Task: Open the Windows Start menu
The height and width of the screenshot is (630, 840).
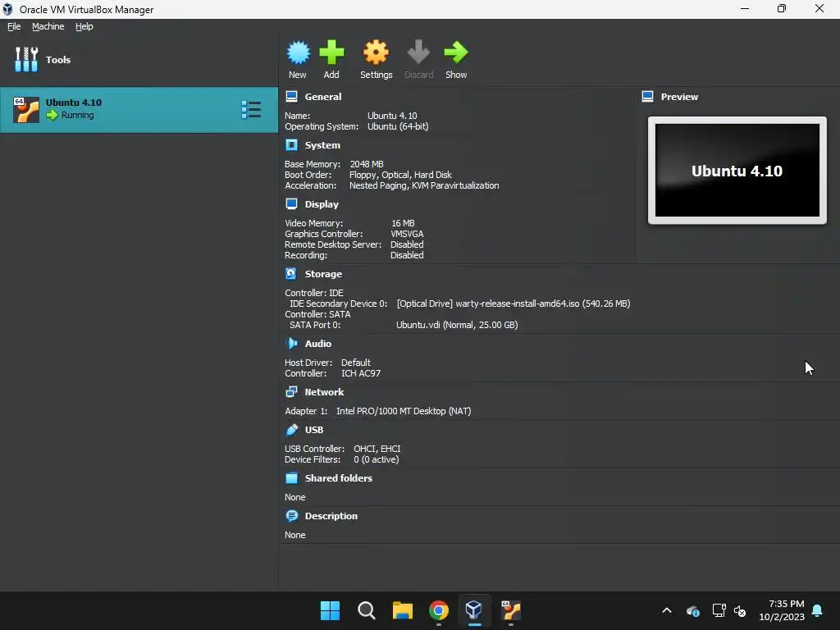Action: click(x=330, y=610)
